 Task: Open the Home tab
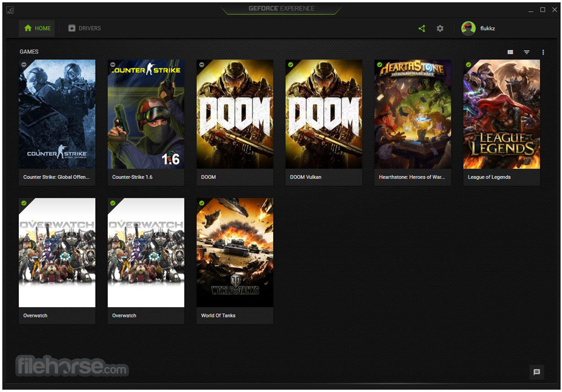point(37,28)
